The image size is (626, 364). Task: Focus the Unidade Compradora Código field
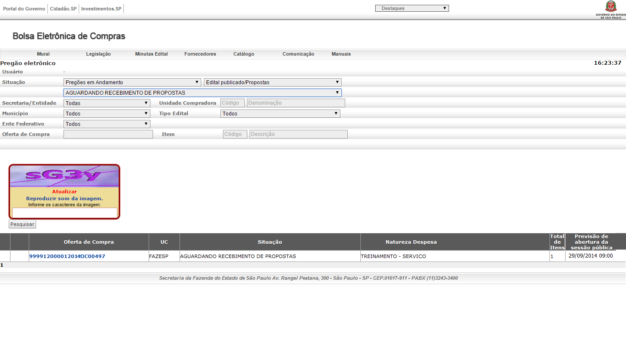click(x=233, y=103)
